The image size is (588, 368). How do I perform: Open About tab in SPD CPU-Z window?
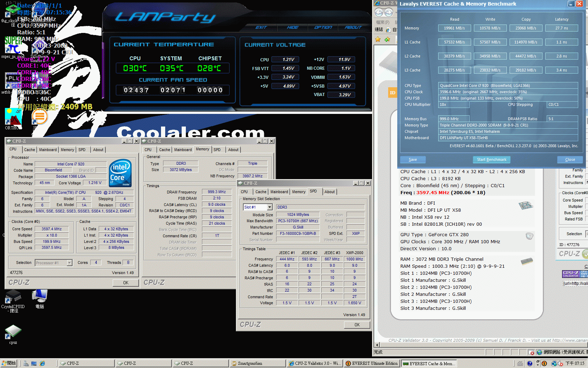pos(329,192)
